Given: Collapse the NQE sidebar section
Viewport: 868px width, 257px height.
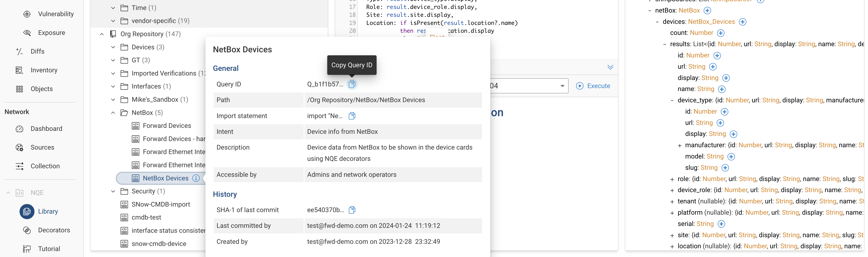Looking at the screenshot, I should pos(8,193).
